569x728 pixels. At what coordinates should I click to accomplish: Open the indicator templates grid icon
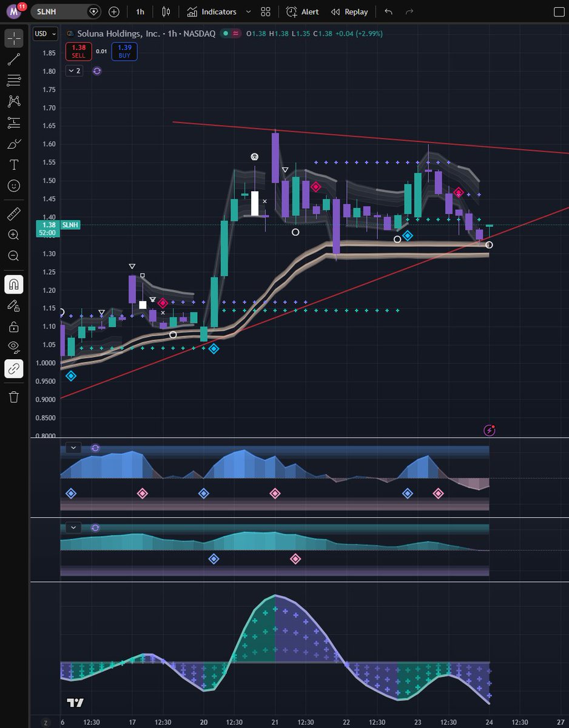[266, 12]
